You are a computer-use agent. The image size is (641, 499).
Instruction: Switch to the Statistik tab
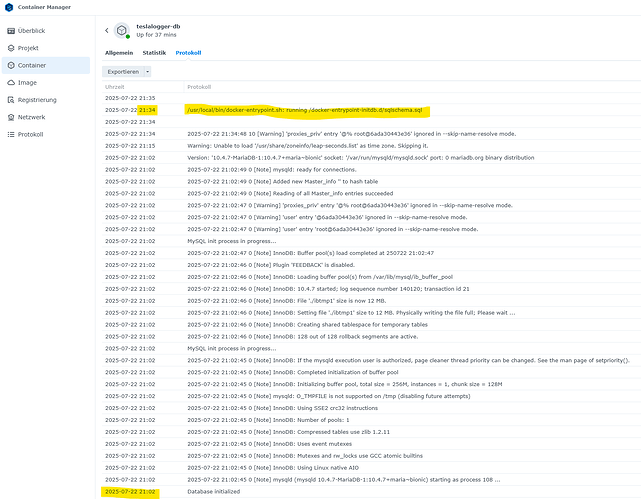point(154,53)
